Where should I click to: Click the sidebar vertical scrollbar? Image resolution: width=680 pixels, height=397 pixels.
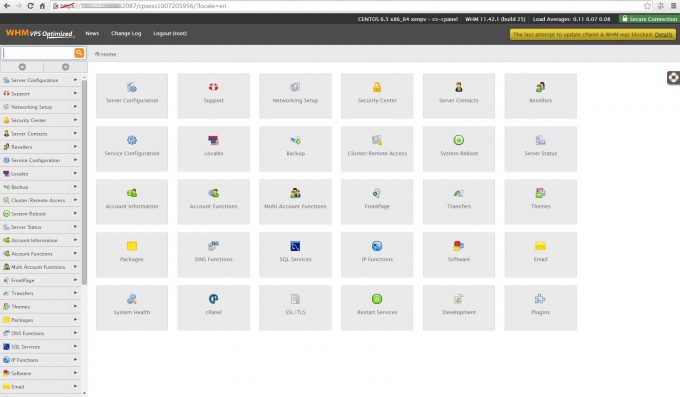(84, 182)
